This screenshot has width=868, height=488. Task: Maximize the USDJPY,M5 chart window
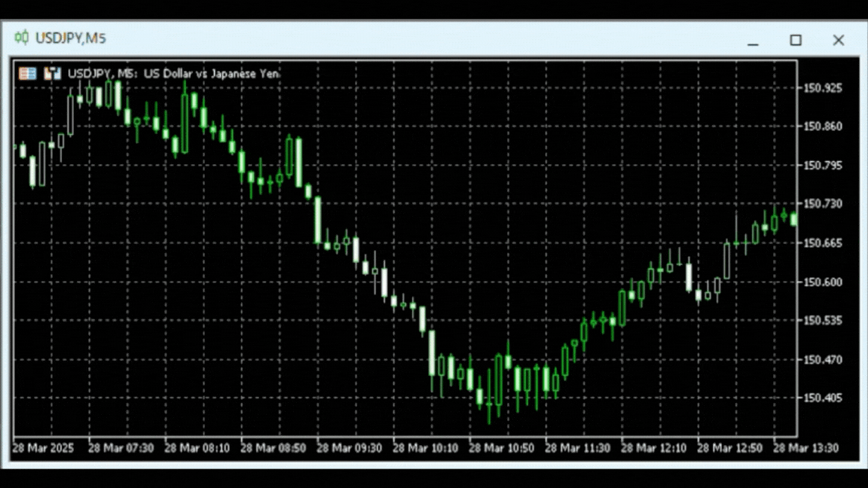pyautogui.click(x=796, y=40)
